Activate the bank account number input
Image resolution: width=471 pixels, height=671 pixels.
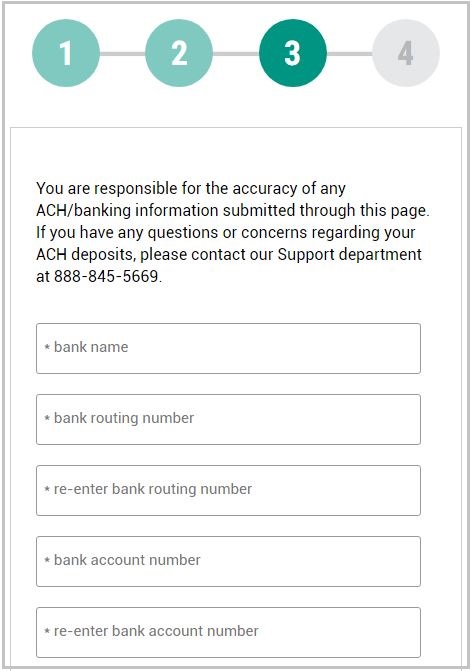tap(228, 561)
